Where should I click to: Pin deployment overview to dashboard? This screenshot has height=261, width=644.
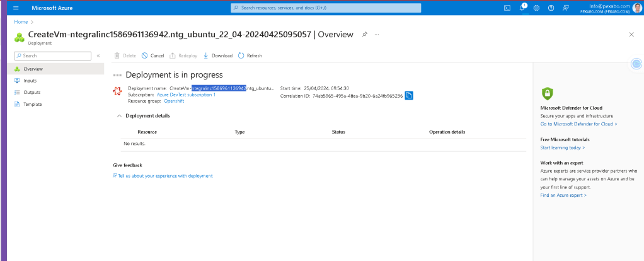tap(364, 35)
